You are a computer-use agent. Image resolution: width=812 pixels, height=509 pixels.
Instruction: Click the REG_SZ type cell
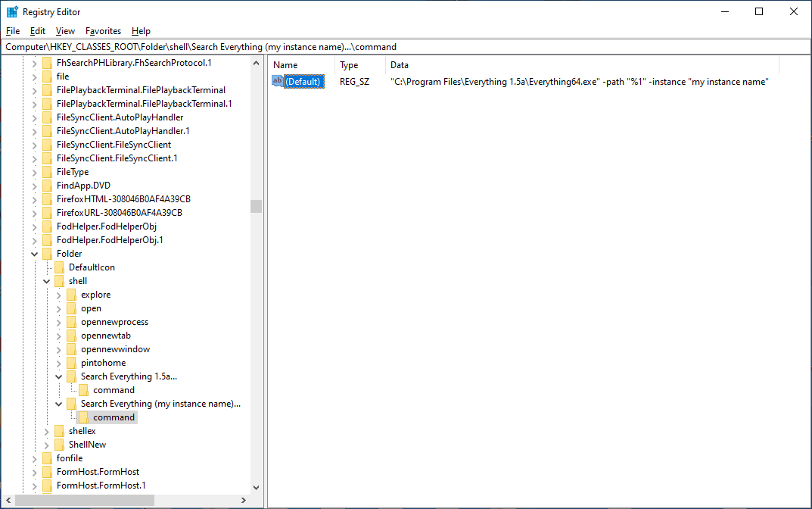point(355,81)
